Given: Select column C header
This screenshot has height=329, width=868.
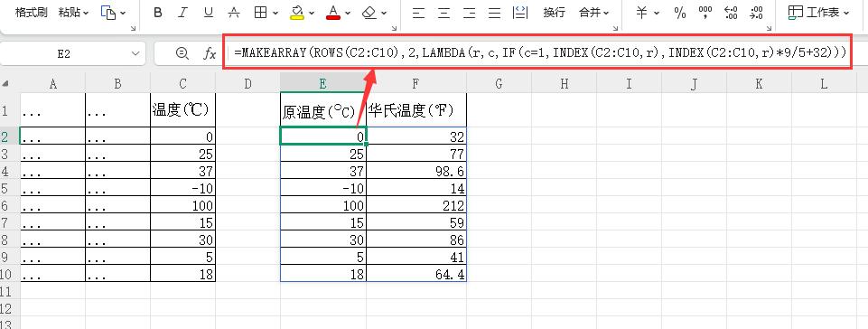Looking at the screenshot, I should click(x=182, y=84).
